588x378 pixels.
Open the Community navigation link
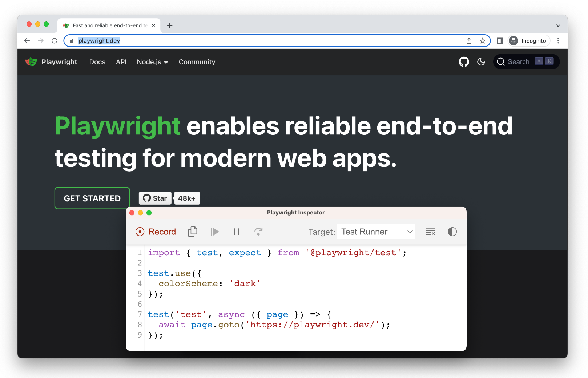coord(197,62)
